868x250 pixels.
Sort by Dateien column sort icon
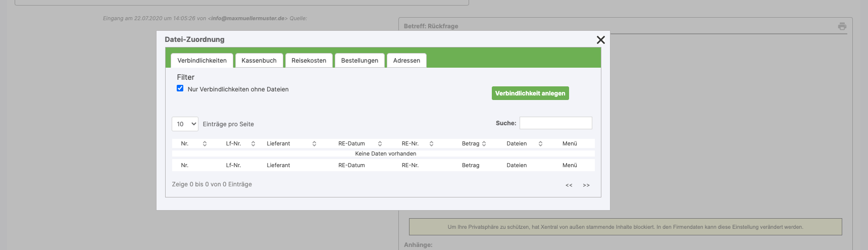point(540,144)
